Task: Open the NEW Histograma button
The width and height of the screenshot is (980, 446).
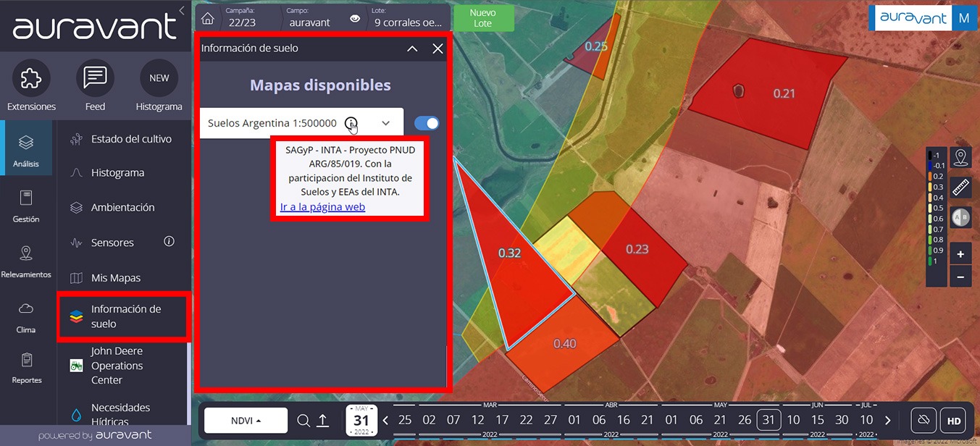Action: coord(159,78)
